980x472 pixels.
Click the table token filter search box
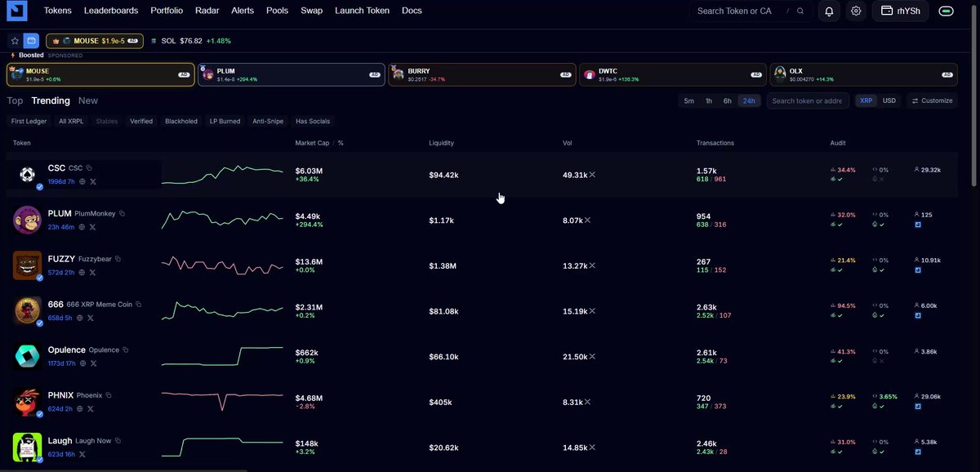tap(807, 100)
